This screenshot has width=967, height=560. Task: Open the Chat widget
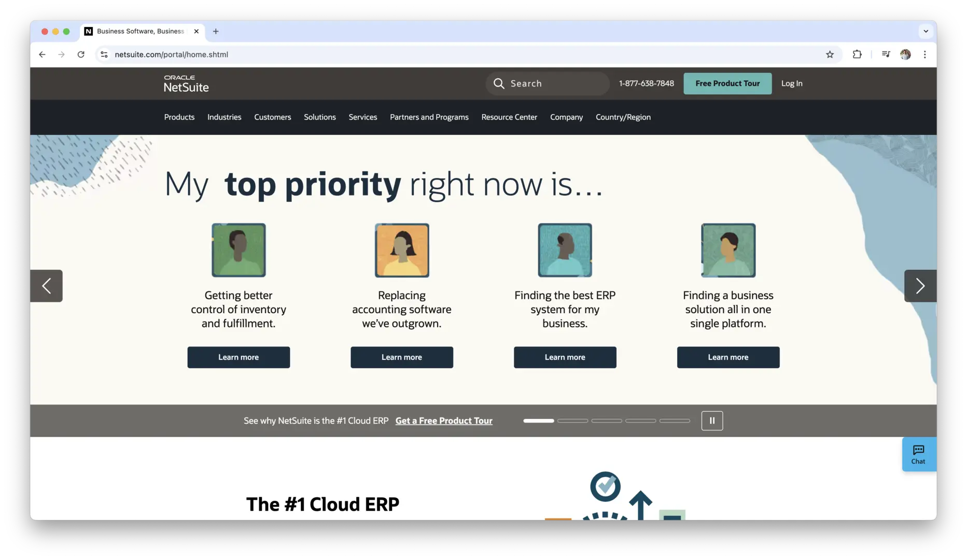[x=919, y=454]
